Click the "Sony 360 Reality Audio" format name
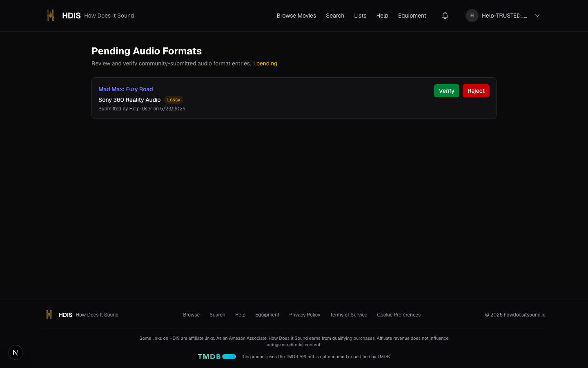The width and height of the screenshot is (588, 368). coord(129,100)
